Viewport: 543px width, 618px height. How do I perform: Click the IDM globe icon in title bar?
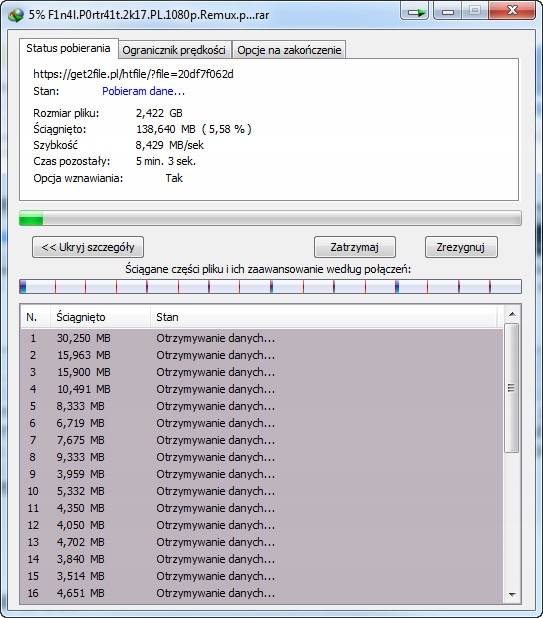click(16, 15)
